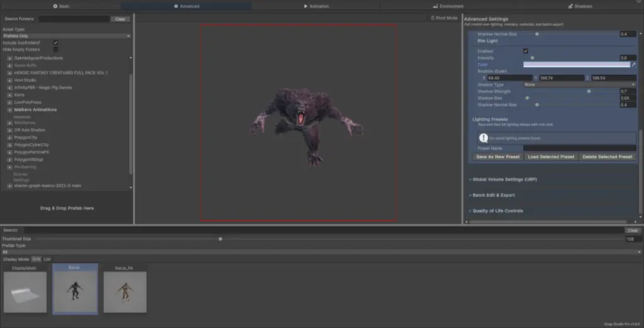Viewport: 644px width, 328px height.
Task: Expand Global Volume Settings (URP) section
Action: (x=504, y=179)
